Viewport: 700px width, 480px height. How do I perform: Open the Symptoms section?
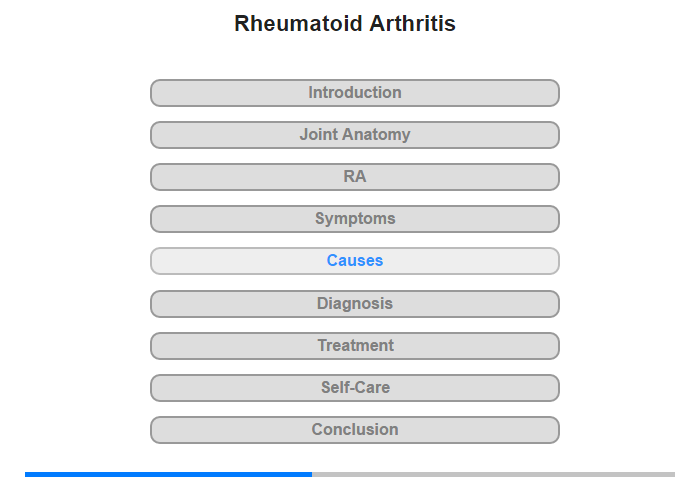click(355, 219)
